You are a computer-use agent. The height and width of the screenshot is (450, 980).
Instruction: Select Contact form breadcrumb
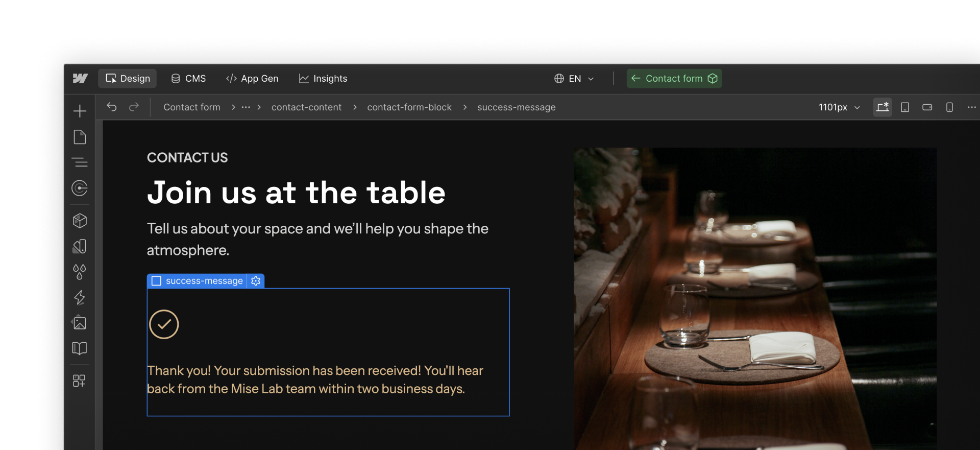pos(192,107)
